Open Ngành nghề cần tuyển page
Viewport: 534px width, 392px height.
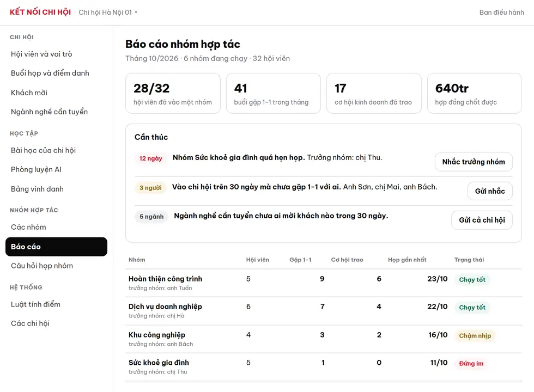(56, 112)
